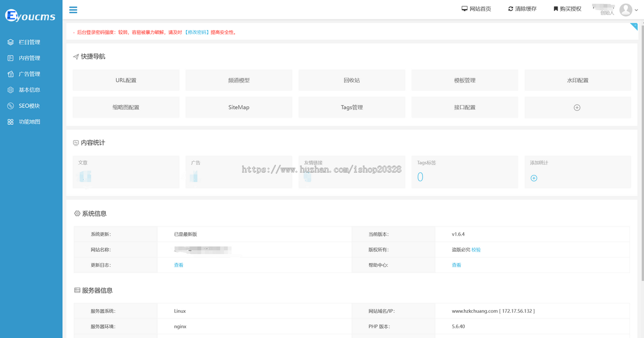Viewport: 644px width, 338px height.
Task: Click the nginx server environment value
Action: (x=180, y=326)
